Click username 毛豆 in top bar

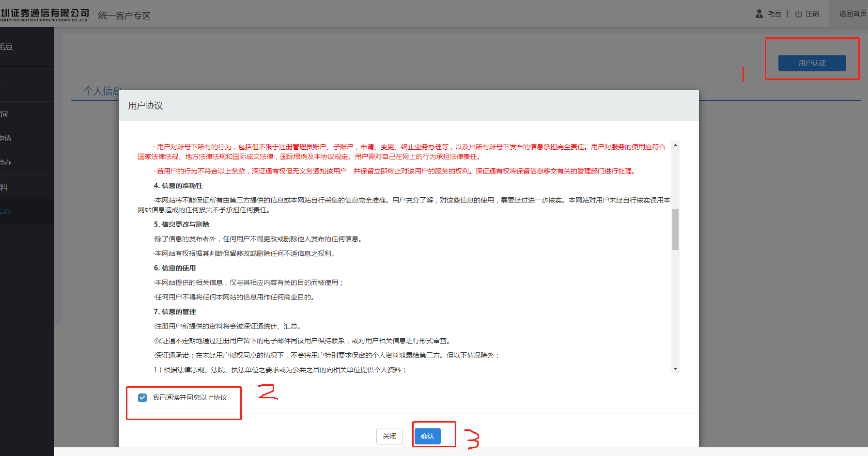tap(775, 14)
